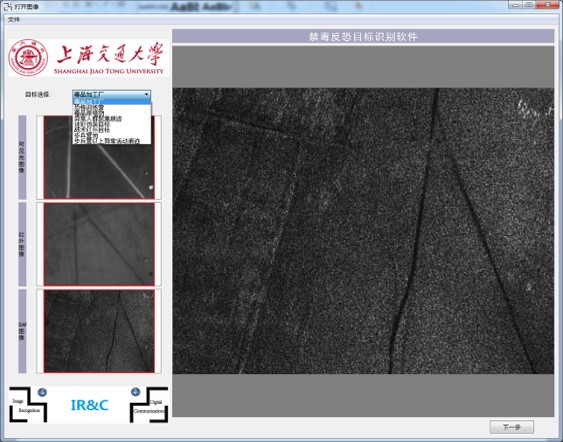This screenshot has height=442, width=563.
Task: Select the SAR image thumbnail
Action: pyautogui.click(x=99, y=331)
